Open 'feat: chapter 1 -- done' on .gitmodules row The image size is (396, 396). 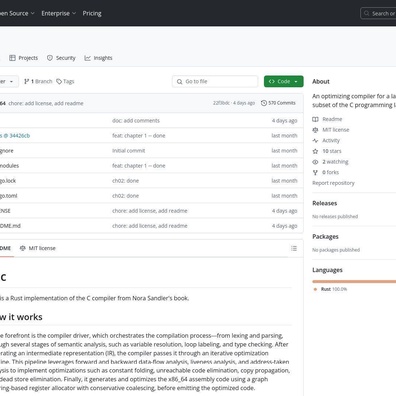pos(139,166)
